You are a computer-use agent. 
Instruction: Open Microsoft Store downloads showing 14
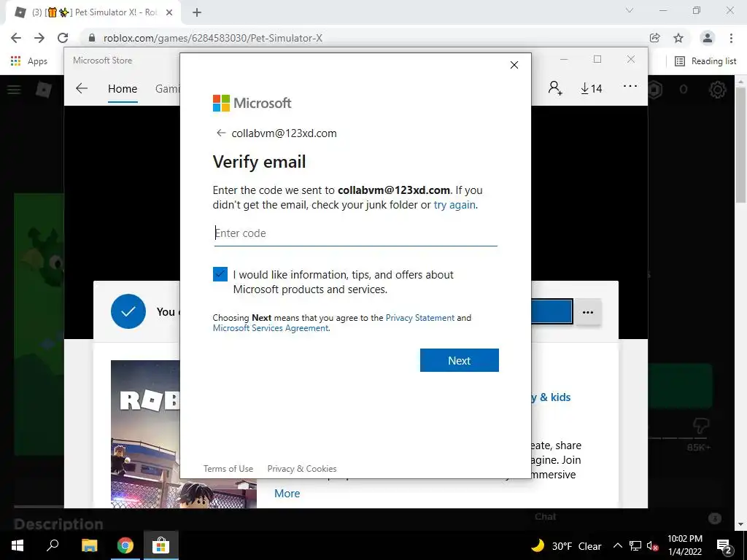pyautogui.click(x=591, y=88)
